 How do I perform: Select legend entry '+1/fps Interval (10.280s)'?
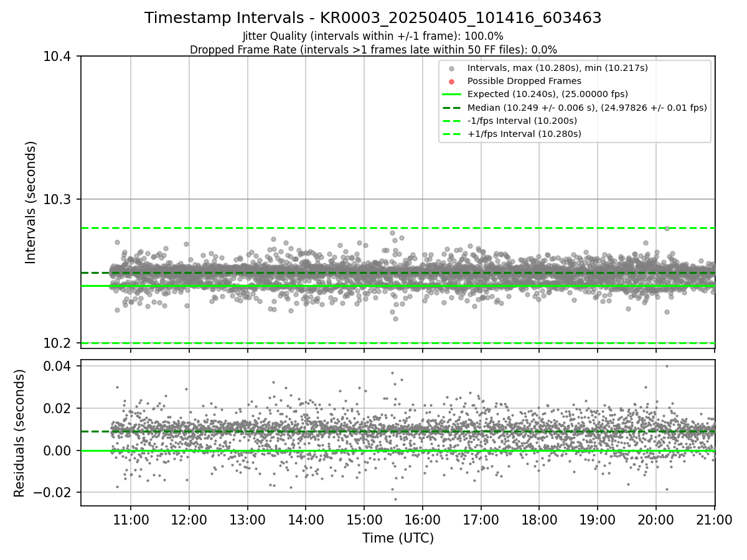pyautogui.click(x=524, y=134)
